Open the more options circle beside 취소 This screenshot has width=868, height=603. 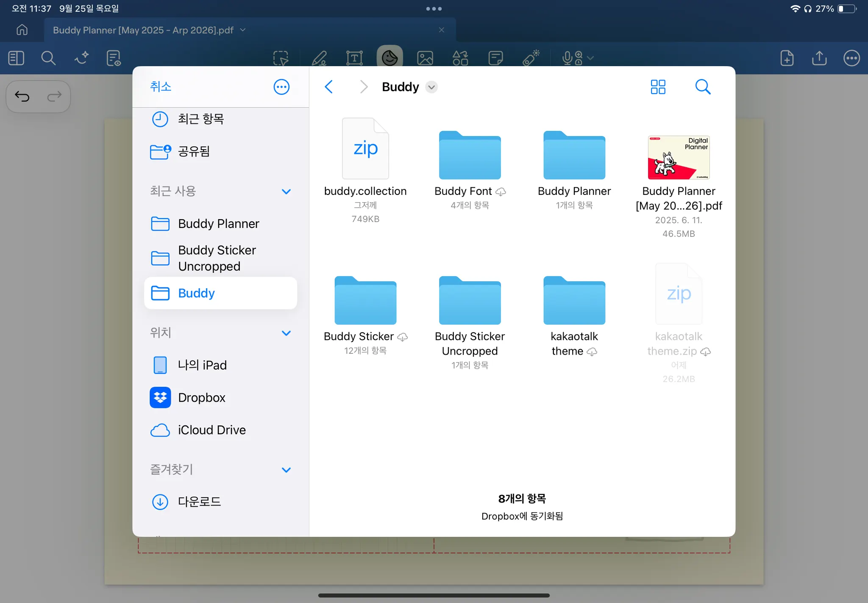281,87
